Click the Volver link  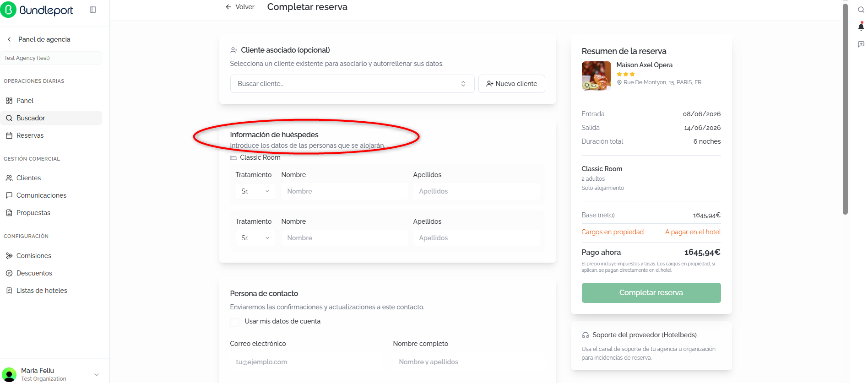(x=240, y=7)
